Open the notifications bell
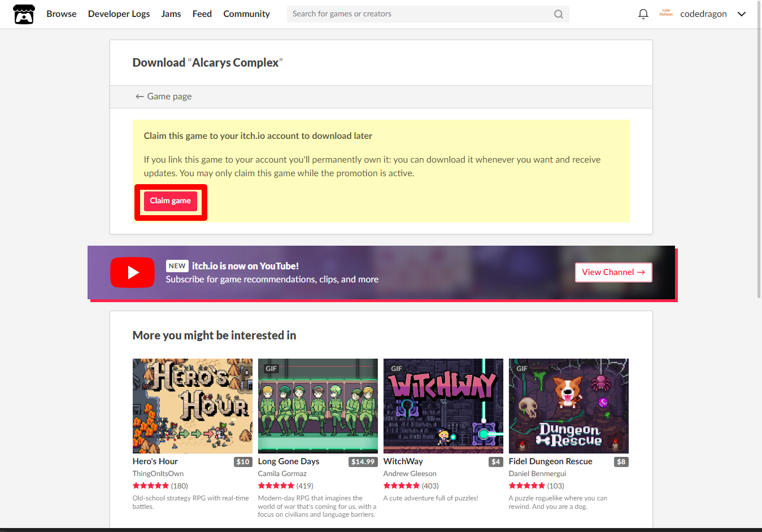Viewport: 762px width, 532px height. point(643,14)
